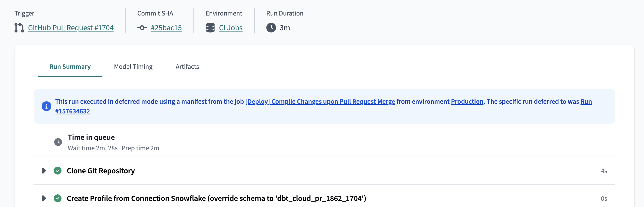Expand the Create Profile from Connection Snowflake step
This screenshot has height=207, width=644.
click(x=44, y=198)
